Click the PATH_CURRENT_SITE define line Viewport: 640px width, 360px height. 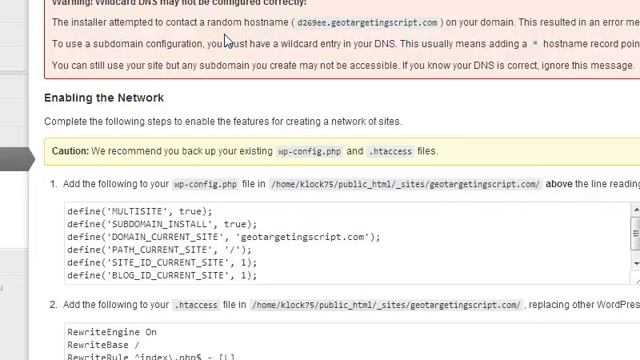(x=160, y=250)
